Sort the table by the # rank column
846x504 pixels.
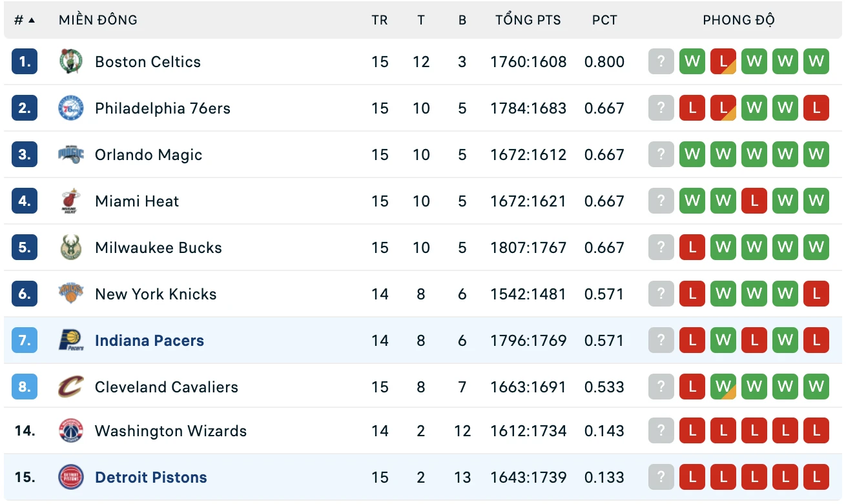(x=25, y=20)
